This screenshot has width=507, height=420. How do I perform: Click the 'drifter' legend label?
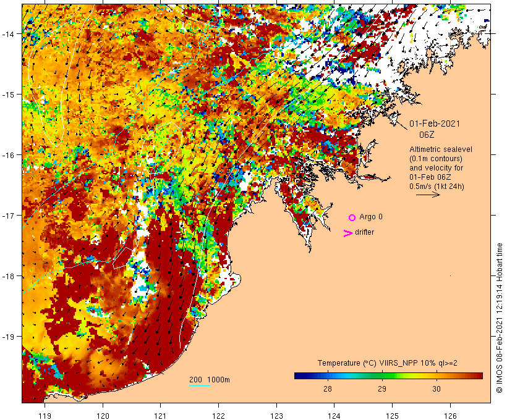[x=364, y=232]
